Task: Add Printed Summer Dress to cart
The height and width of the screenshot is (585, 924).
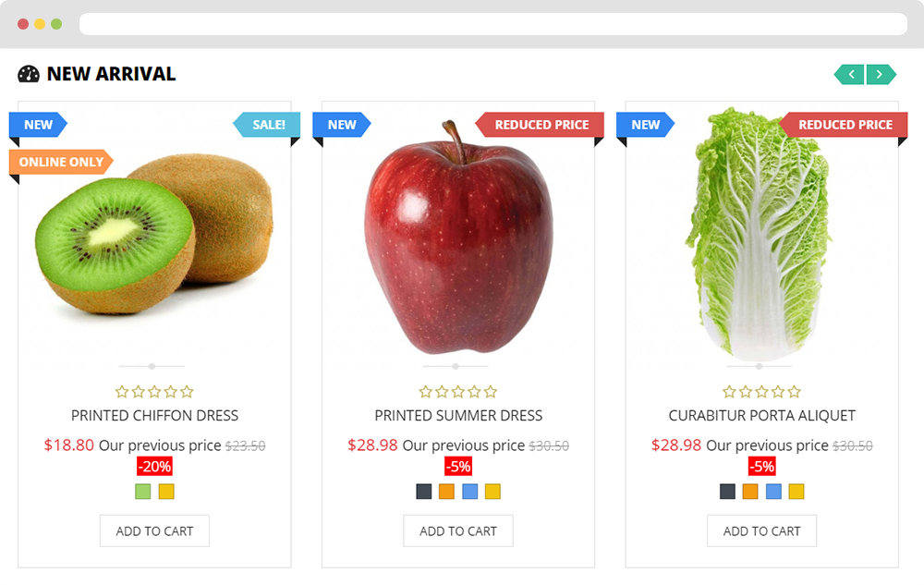Action: coord(458,530)
